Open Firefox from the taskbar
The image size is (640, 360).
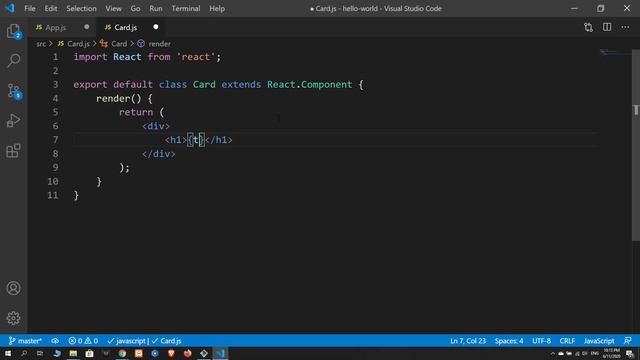pos(187,353)
